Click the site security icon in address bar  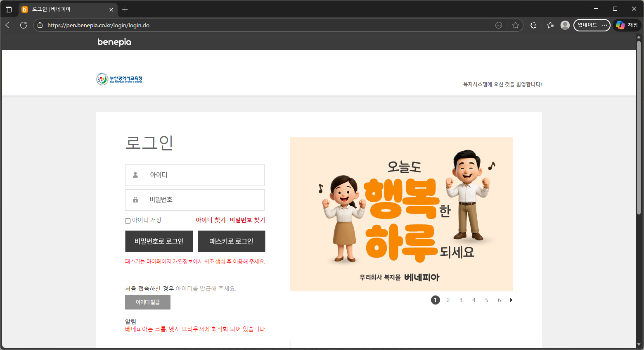pos(39,25)
